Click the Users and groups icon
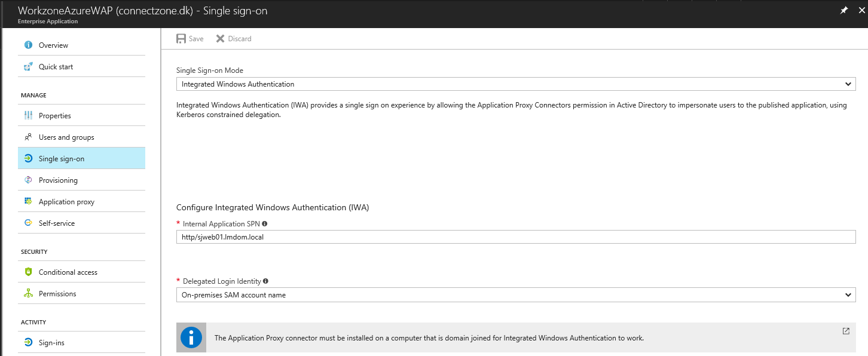The width and height of the screenshot is (868, 356). pos(28,137)
